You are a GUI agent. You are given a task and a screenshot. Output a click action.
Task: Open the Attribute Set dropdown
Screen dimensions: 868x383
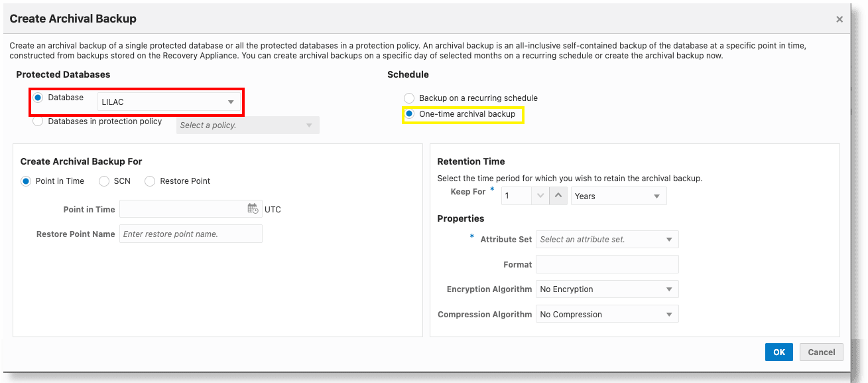pyautogui.click(x=668, y=239)
